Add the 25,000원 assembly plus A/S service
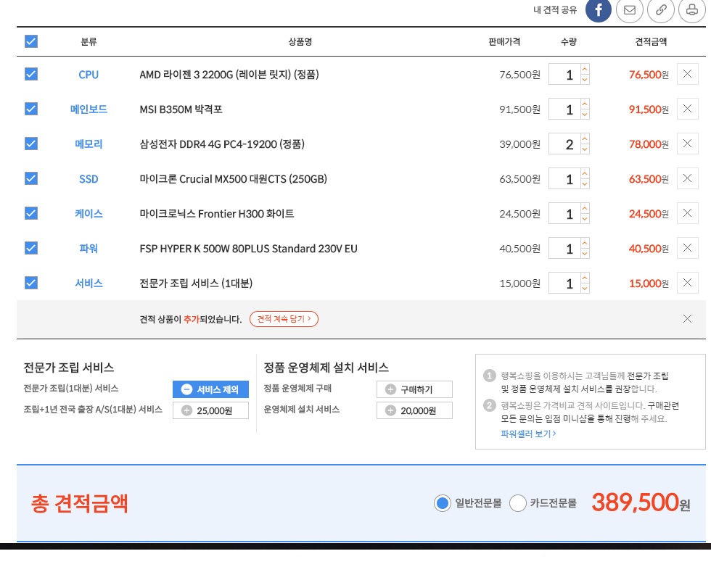The image size is (711, 588). (x=210, y=410)
